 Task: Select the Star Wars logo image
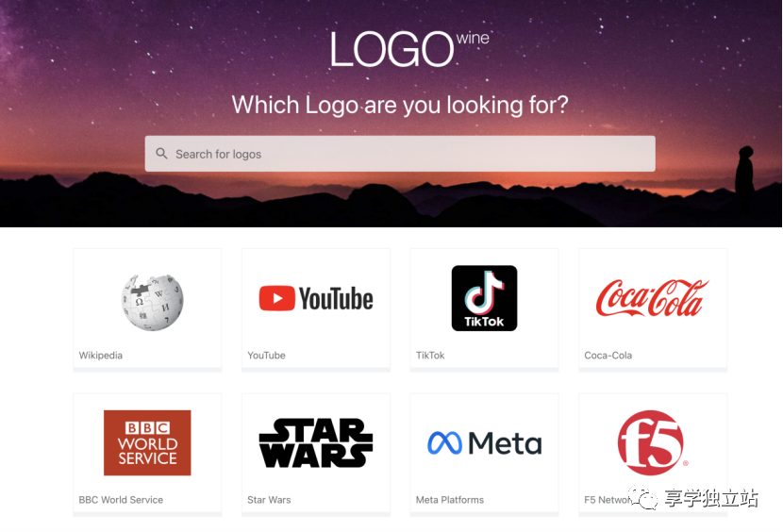316,443
